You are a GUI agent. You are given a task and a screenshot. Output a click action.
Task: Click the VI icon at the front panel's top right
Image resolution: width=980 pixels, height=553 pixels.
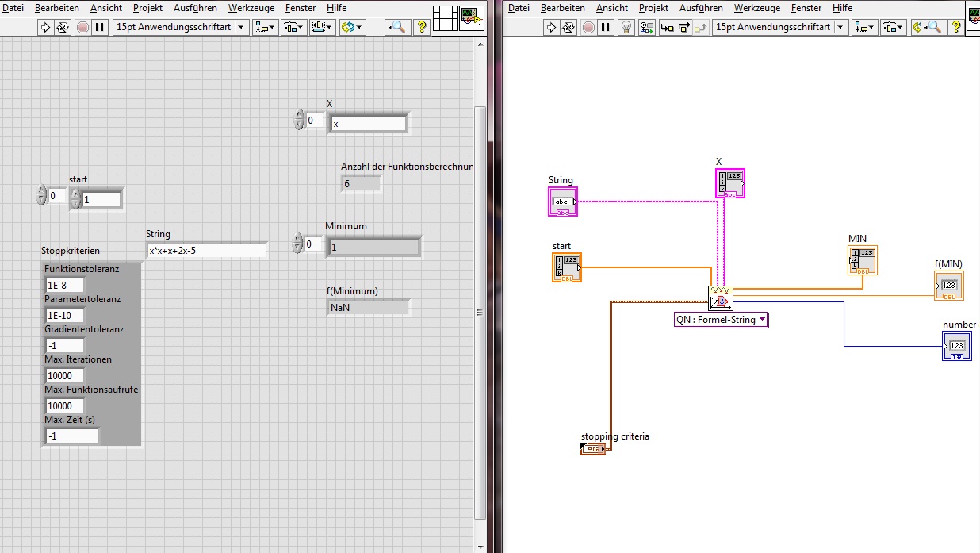[x=473, y=17]
